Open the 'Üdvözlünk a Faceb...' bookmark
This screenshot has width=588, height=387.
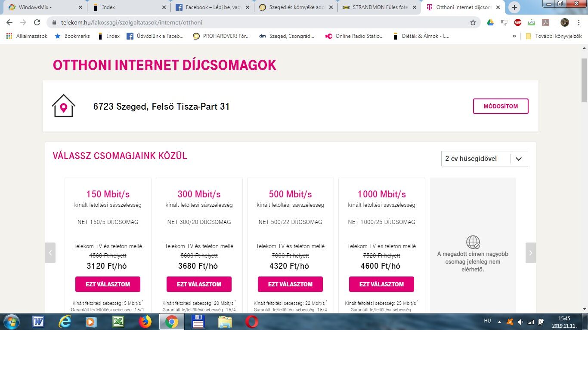coord(155,36)
